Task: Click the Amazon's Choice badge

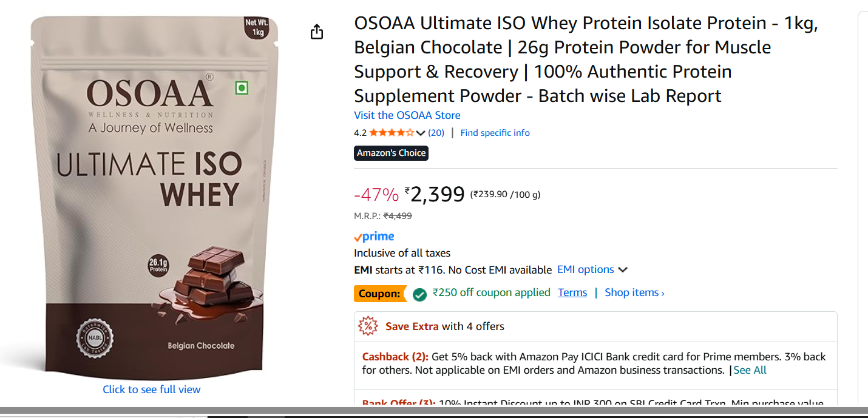Action: tap(391, 153)
